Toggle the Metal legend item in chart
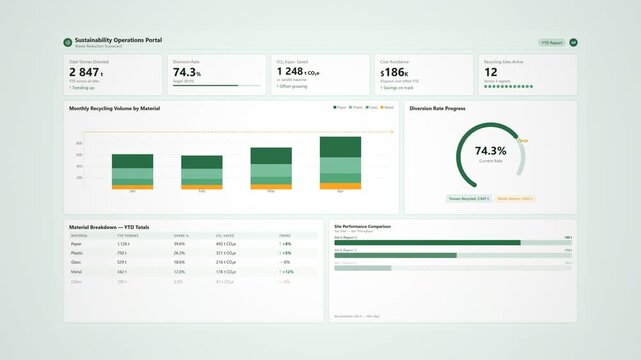The height and width of the screenshot is (360, 641). pyautogui.click(x=387, y=107)
